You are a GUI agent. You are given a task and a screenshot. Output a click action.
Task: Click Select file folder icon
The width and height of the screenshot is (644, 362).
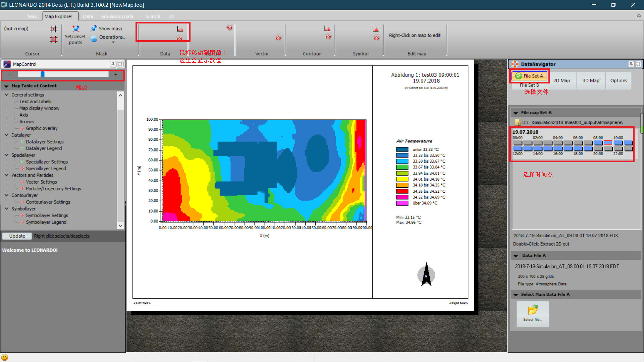point(533,310)
